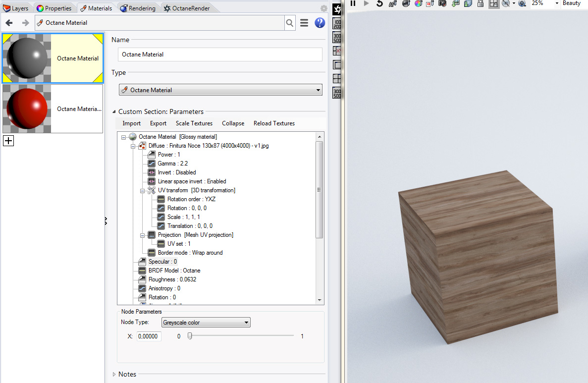Go back with the left arrow
588x383 pixels.
9,23
